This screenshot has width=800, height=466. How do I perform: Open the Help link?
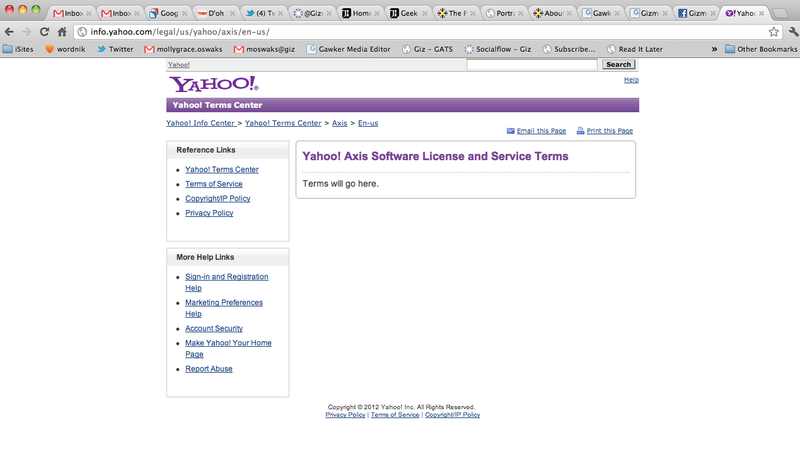click(631, 80)
